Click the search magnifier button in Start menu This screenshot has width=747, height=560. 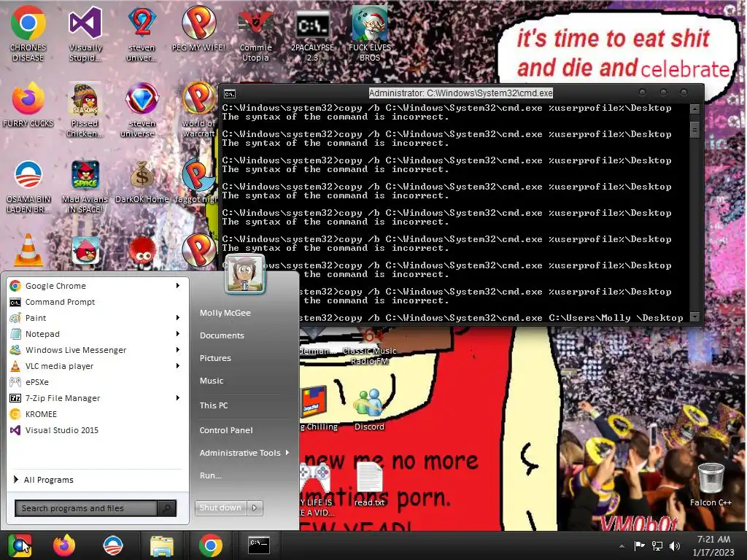[x=167, y=508]
